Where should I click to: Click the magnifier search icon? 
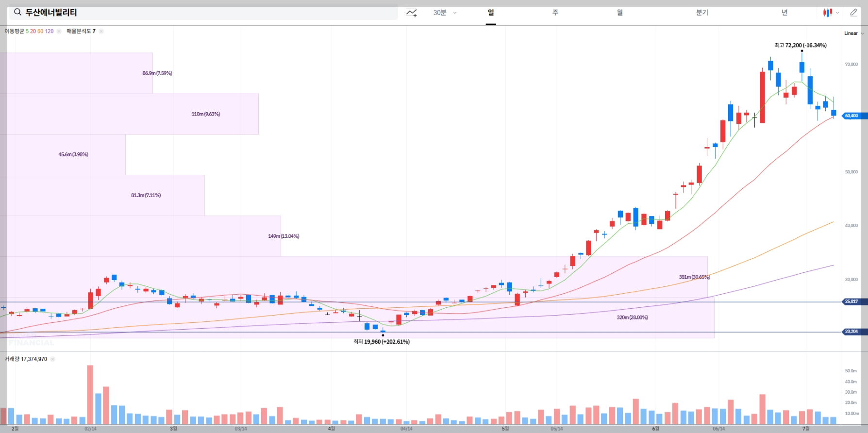17,12
